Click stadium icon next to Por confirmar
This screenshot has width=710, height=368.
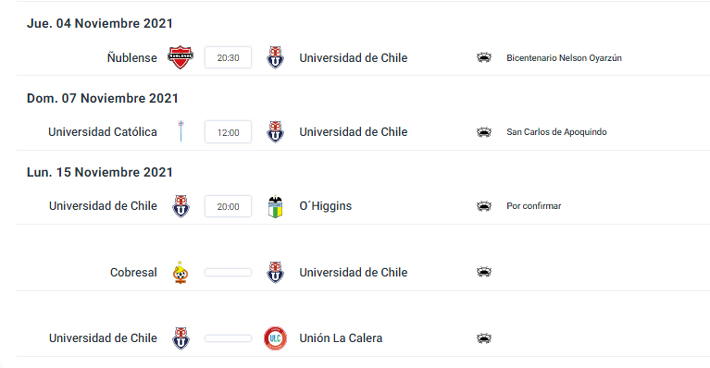point(484,206)
